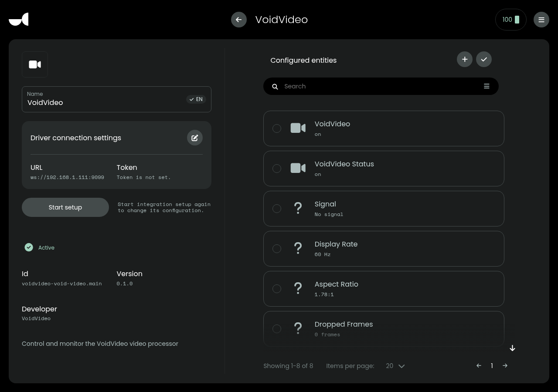The image size is (558, 392).
Task: Click the select-all checkmark button
Action: click(484, 59)
